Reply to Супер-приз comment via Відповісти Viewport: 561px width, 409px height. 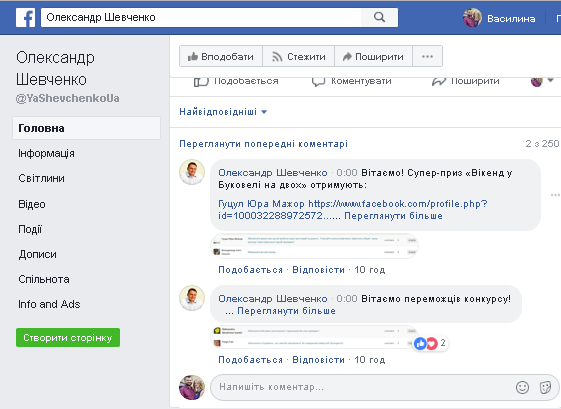pos(318,270)
